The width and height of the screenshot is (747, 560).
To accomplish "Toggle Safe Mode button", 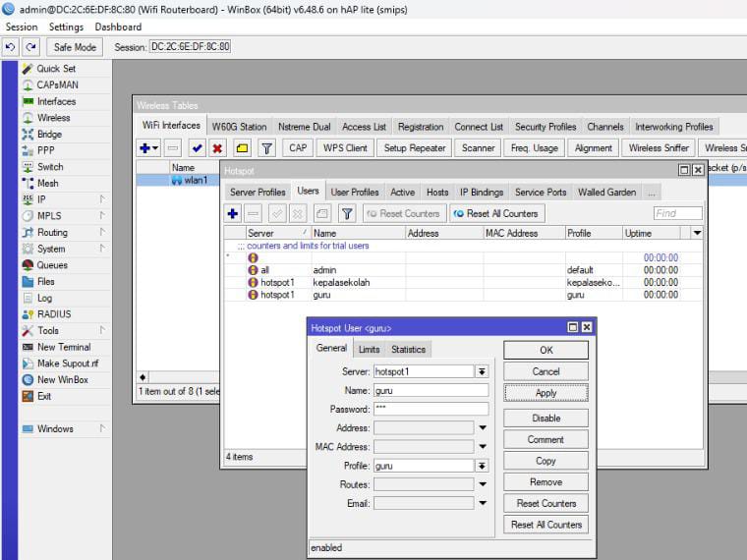I will pos(75,47).
